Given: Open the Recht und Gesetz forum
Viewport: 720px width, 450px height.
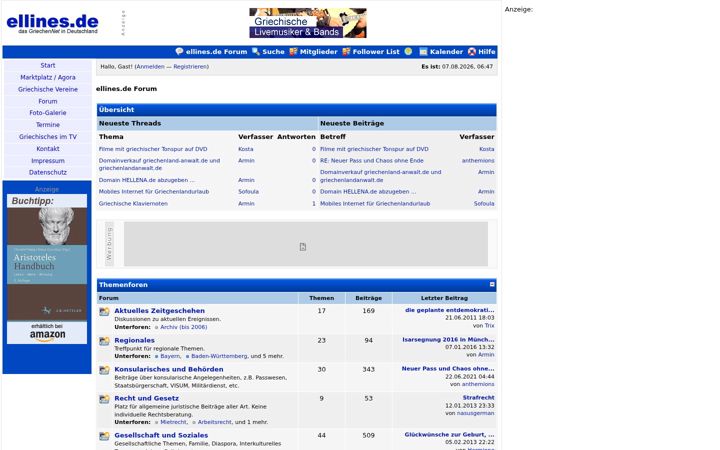Looking at the screenshot, I should tap(146, 398).
